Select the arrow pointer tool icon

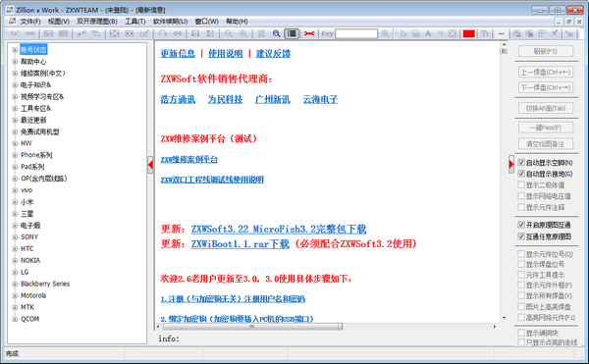pyautogui.click(x=403, y=33)
